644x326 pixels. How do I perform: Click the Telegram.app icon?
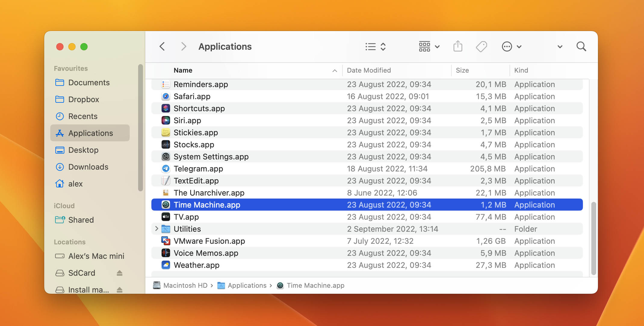[x=165, y=168]
